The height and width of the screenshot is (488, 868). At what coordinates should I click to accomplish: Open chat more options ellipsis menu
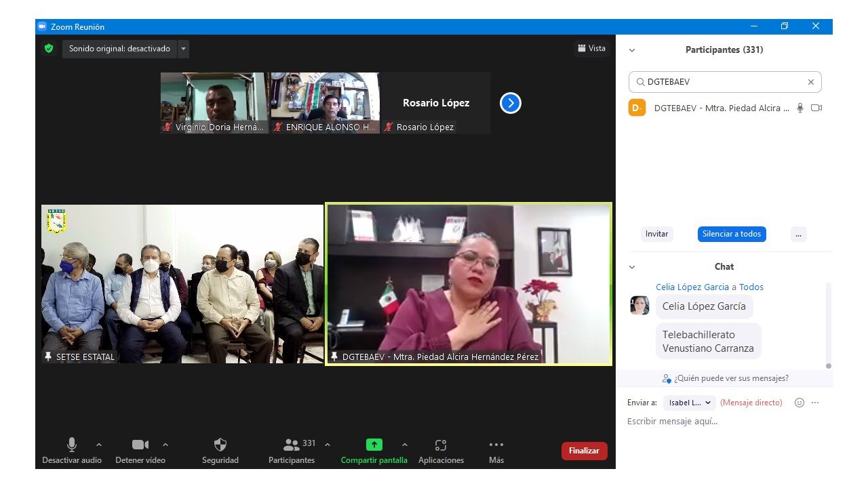815,403
